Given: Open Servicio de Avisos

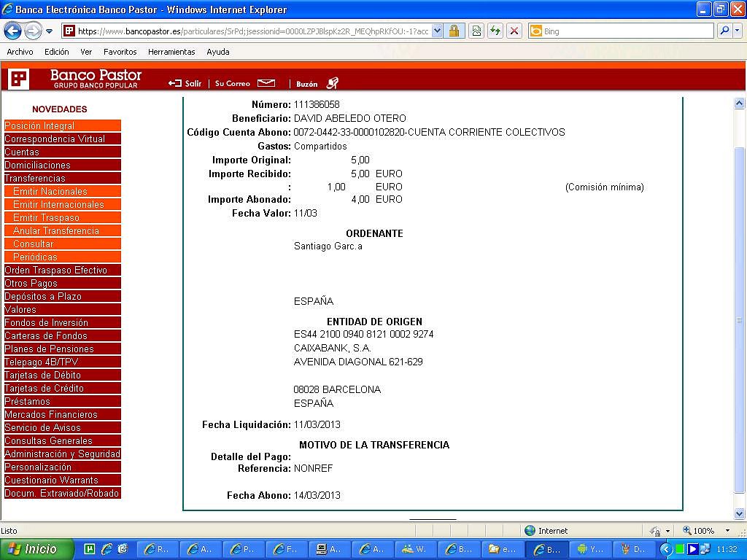Looking at the screenshot, I should tap(63, 427).
